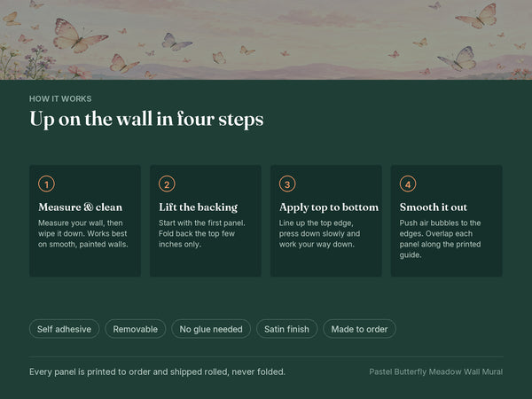Viewport: 532px width, 399px height.
Task: Select the Removable tag
Action: pyautogui.click(x=136, y=329)
